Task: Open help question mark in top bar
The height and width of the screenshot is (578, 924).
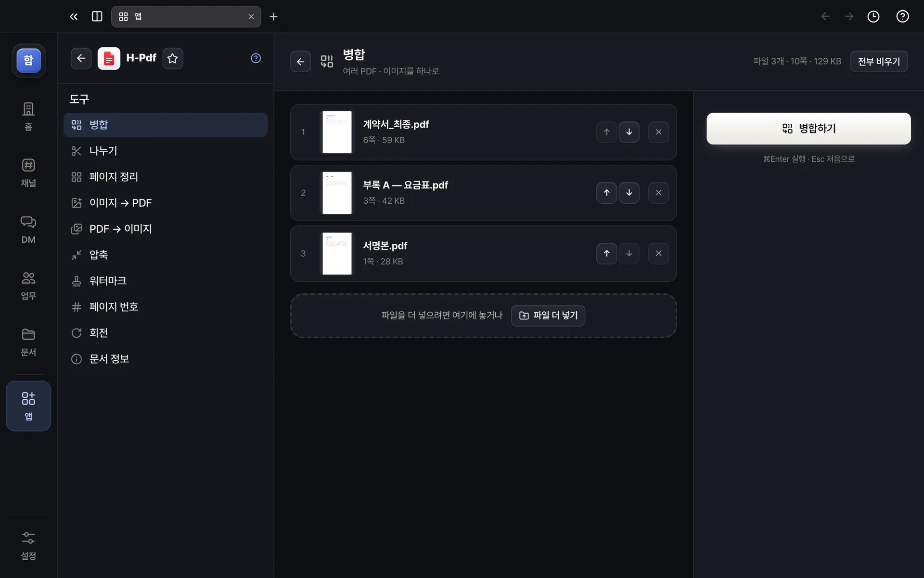Action: 902,16
